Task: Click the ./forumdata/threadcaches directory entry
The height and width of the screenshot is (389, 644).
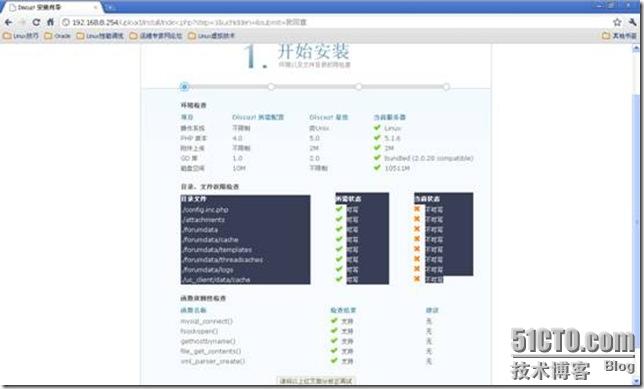Action: tap(222, 260)
